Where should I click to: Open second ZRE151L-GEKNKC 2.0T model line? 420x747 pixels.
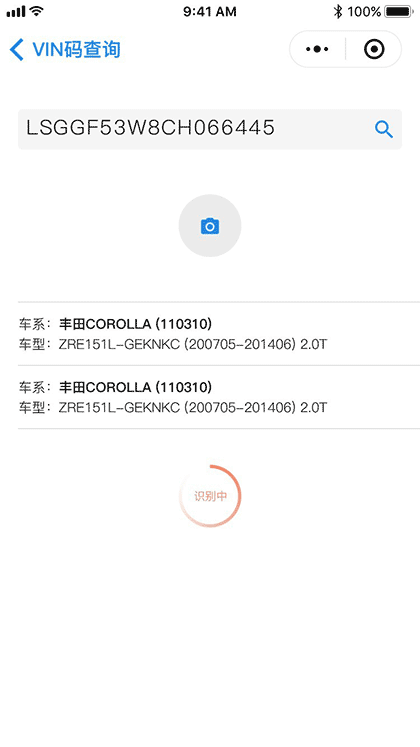[x=193, y=407]
